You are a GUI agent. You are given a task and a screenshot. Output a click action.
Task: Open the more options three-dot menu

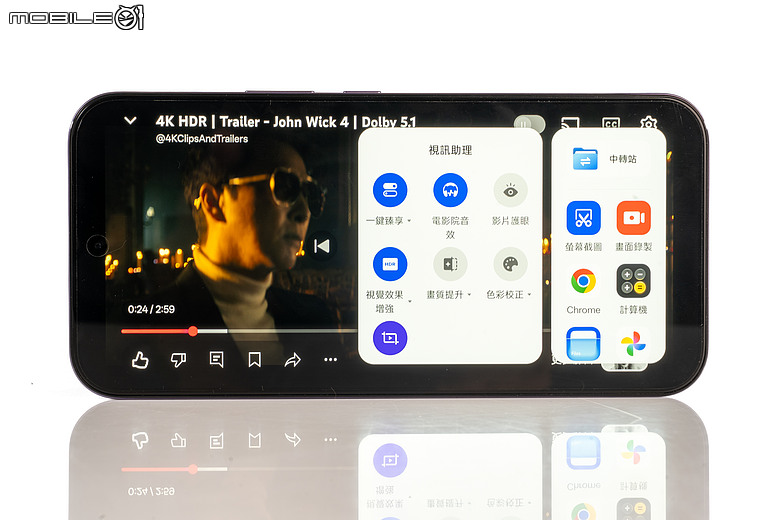(x=331, y=359)
